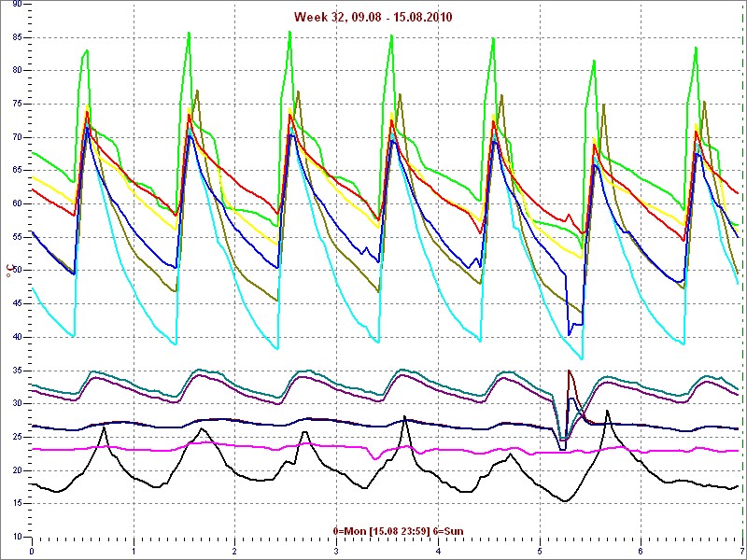Click the x-axis day label "5"
747x560 pixels.
pos(540,552)
